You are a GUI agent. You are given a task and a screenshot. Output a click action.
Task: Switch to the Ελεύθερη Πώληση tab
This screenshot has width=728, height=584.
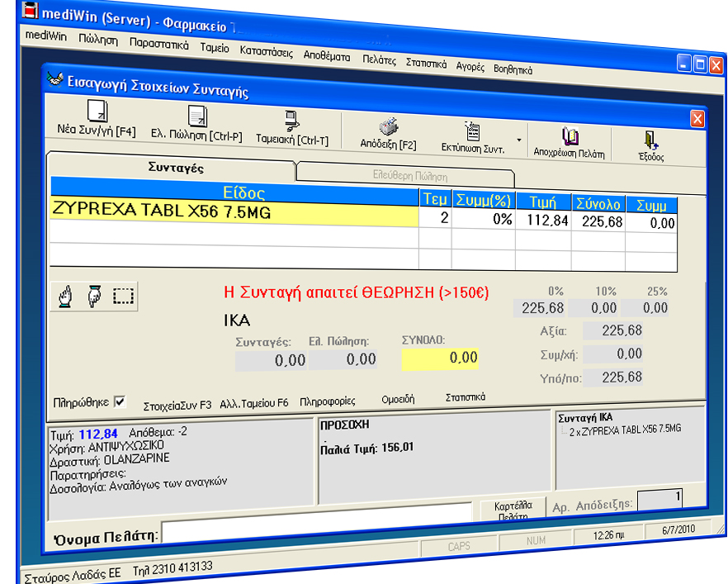(410, 176)
